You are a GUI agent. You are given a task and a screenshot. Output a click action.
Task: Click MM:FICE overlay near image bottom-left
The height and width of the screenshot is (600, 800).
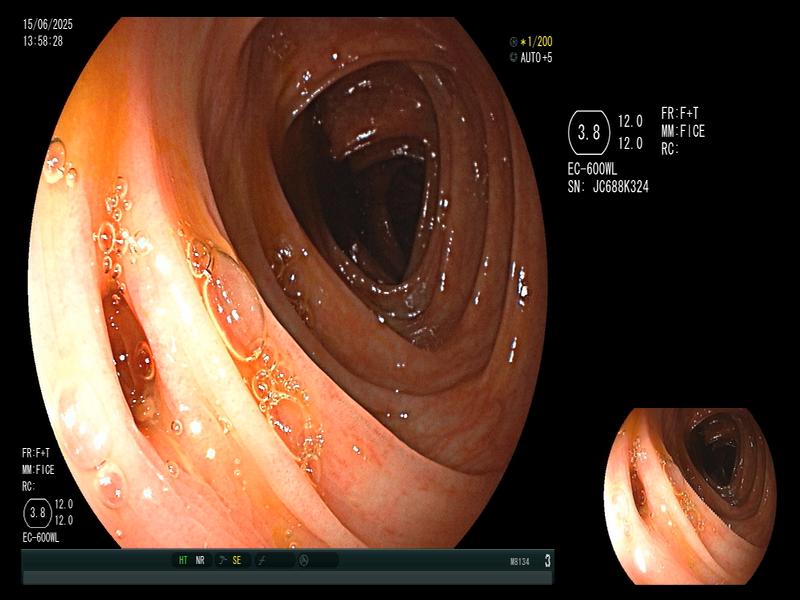[x=38, y=470]
